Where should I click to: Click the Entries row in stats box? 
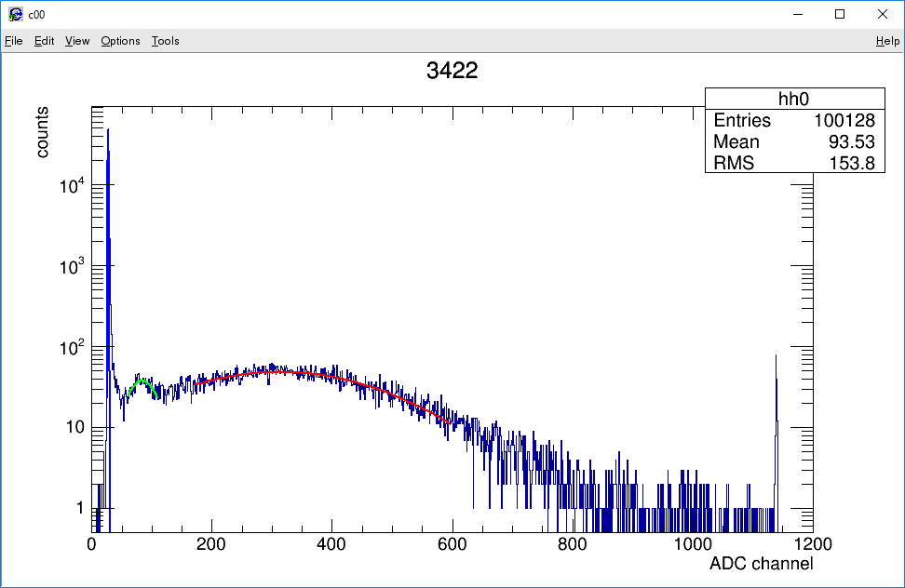(794, 120)
